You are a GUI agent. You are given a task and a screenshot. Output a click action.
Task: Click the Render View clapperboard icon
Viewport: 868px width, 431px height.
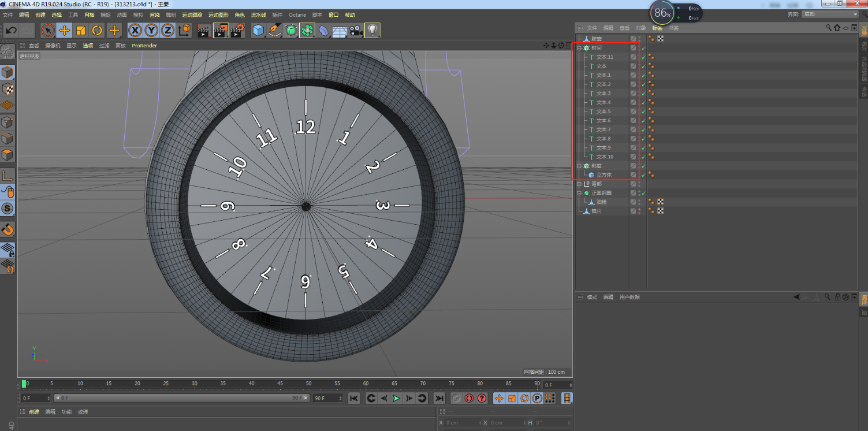[x=204, y=30]
